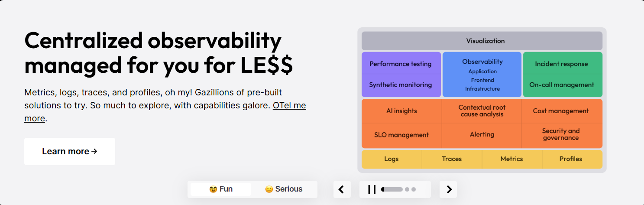Open the Cost management tile
The image size is (644, 205).
point(562,111)
